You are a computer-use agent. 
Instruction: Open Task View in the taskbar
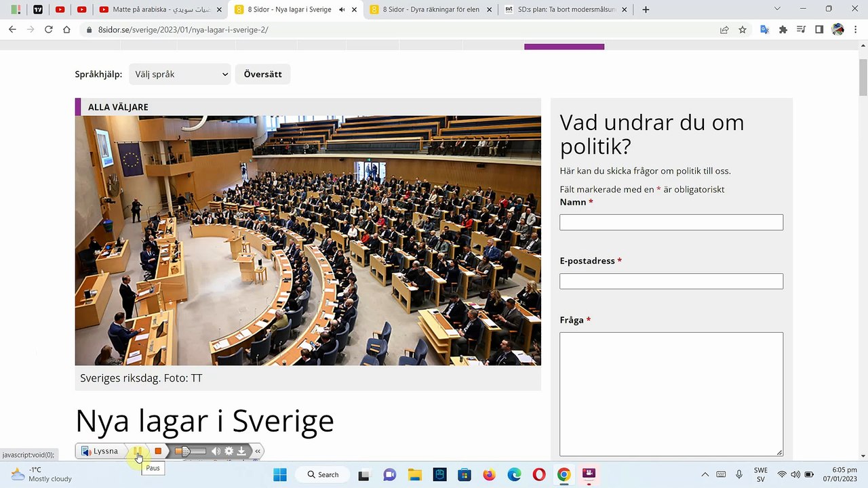[364, 474]
